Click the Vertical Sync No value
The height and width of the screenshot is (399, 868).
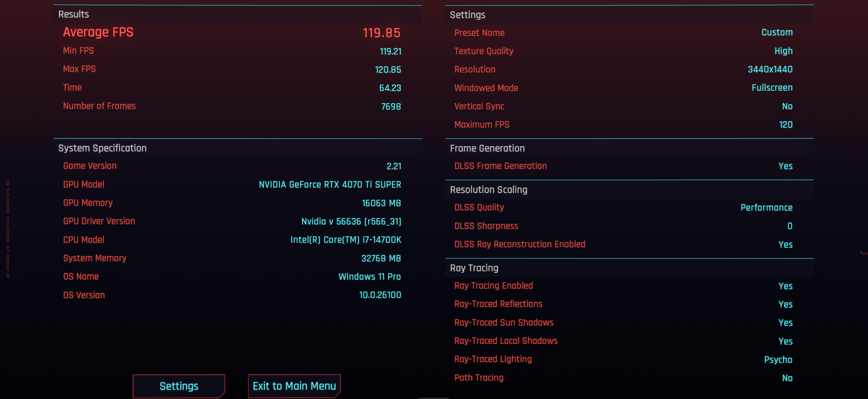pyautogui.click(x=787, y=106)
